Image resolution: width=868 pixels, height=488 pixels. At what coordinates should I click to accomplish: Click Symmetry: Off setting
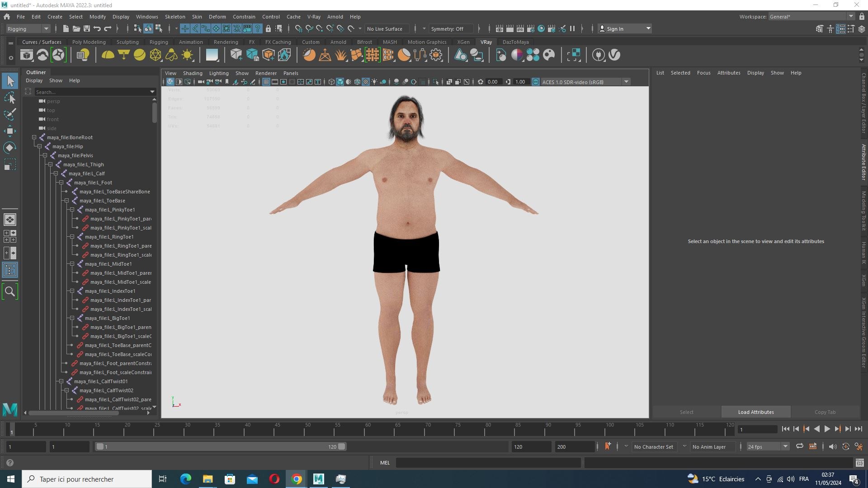click(451, 28)
